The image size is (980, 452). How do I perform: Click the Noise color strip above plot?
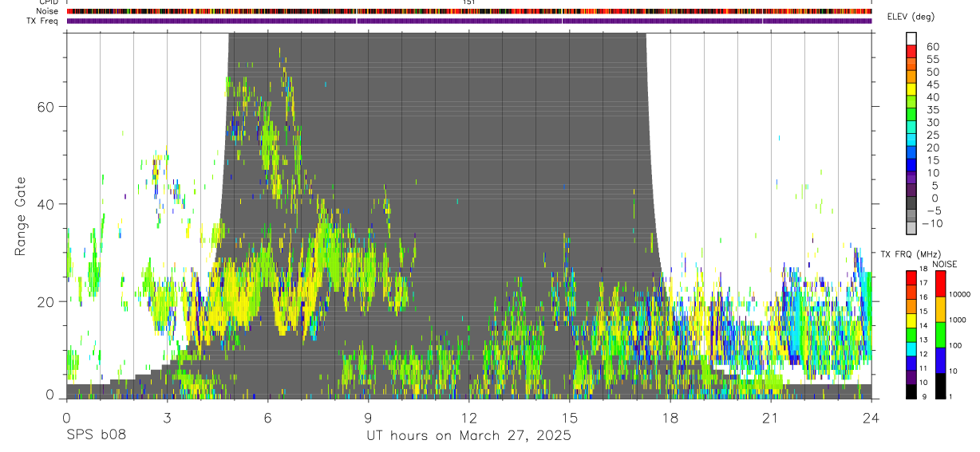469,11
